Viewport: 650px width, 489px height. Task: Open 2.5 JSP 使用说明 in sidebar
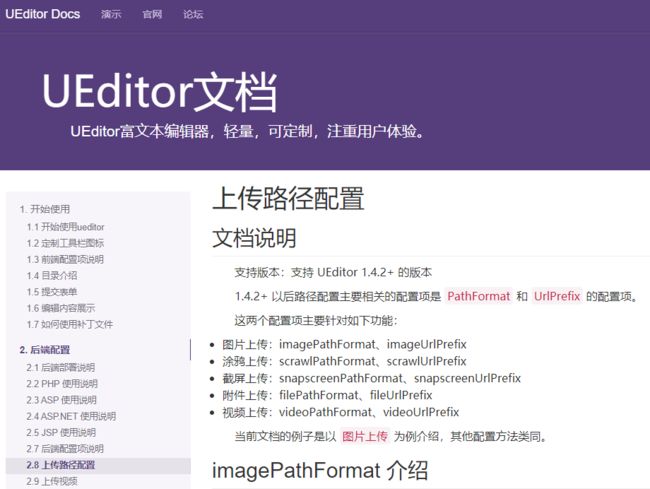61,432
